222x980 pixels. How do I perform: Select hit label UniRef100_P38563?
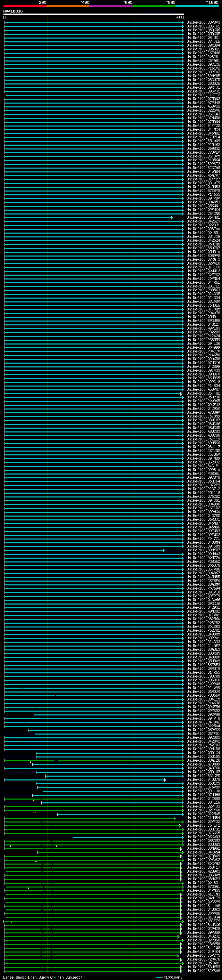pyautogui.click(x=203, y=290)
